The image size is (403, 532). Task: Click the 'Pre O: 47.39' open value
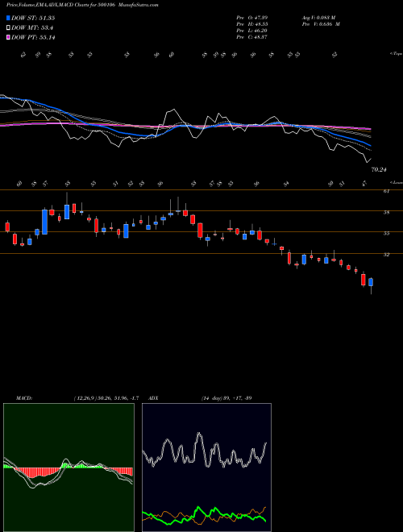tap(251, 17)
